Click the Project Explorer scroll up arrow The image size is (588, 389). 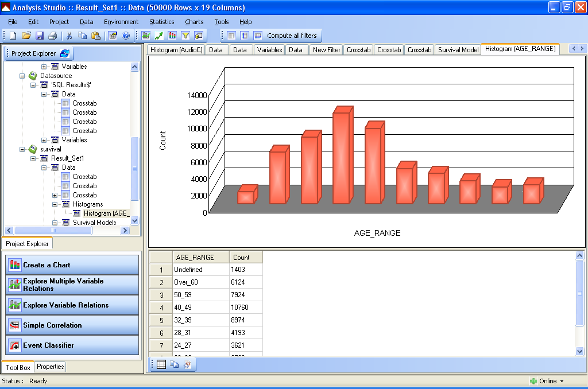(134, 67)
